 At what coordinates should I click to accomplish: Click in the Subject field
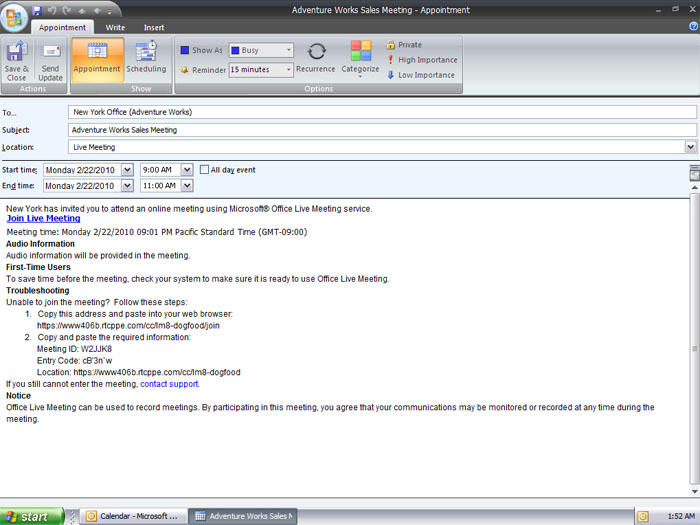(382, 130)
